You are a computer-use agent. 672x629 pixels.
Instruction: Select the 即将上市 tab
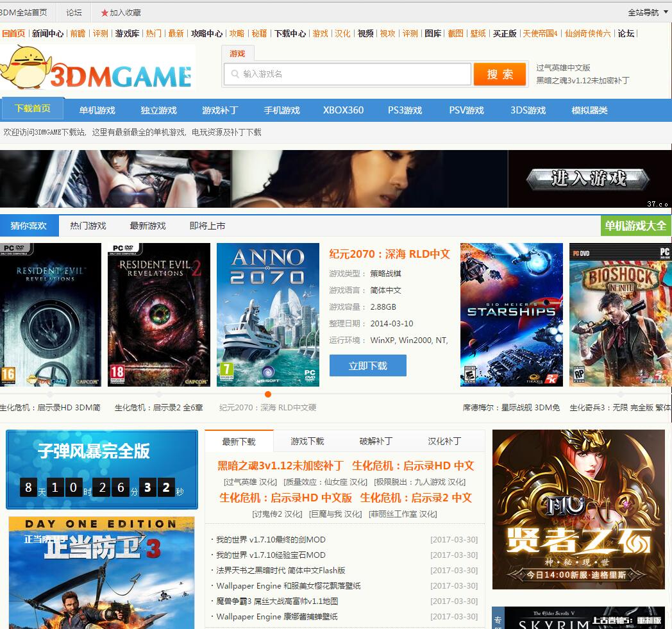207,226
